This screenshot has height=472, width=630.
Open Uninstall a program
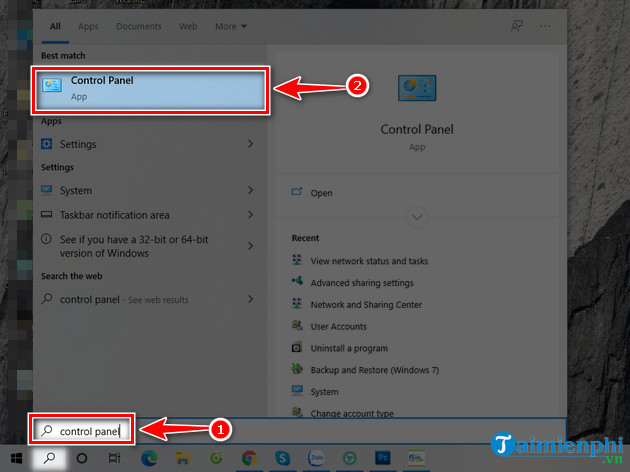click(349, 348)
